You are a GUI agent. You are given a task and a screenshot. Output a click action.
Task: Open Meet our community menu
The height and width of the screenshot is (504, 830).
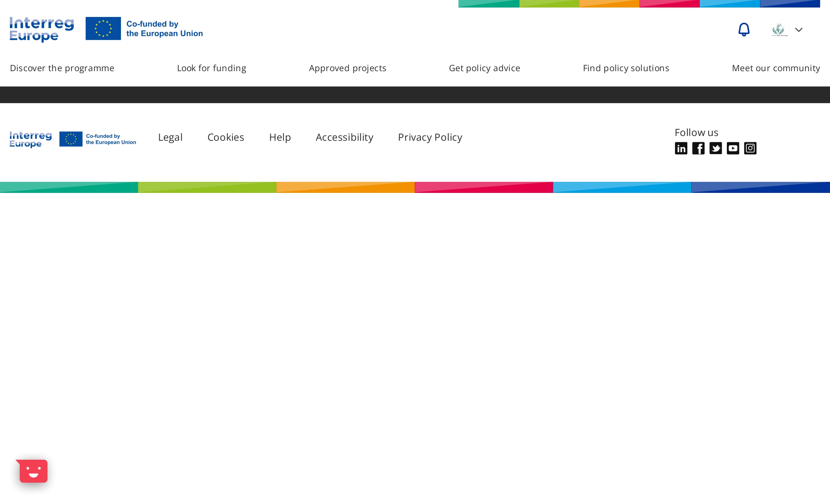click(x=775, y=68)
